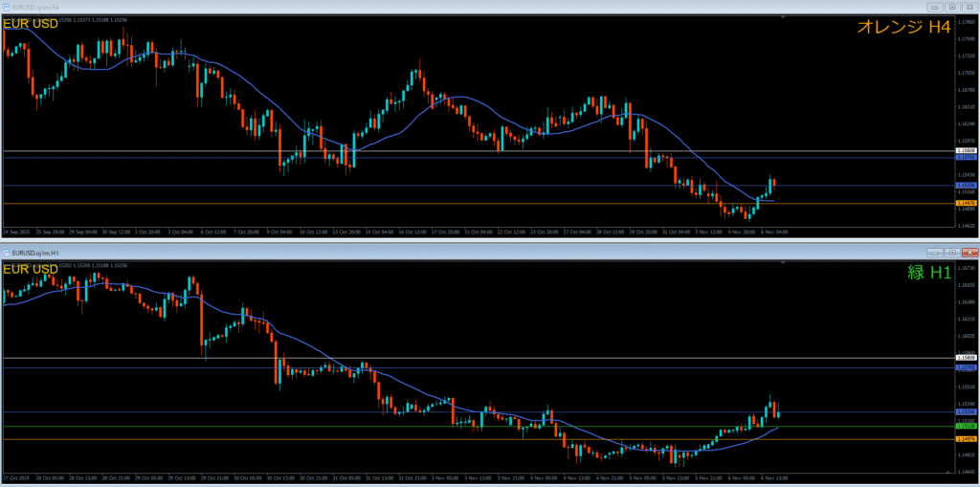980x487 pixels.
Task: Select the white 1.15808 price label on H4 chart
Action: 967,151
